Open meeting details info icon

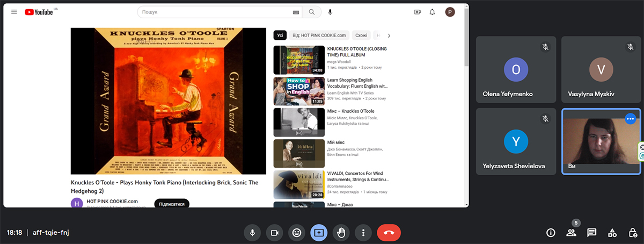point(551,233)
